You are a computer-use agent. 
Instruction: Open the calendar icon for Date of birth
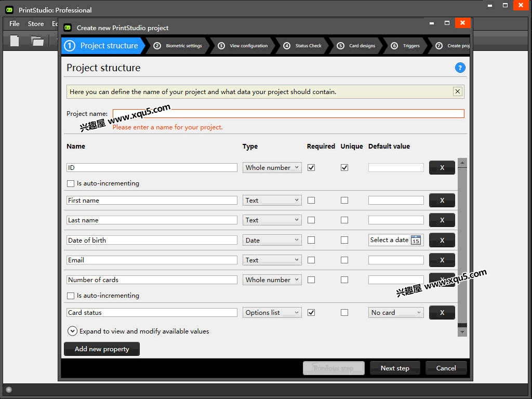pos(416,240)
